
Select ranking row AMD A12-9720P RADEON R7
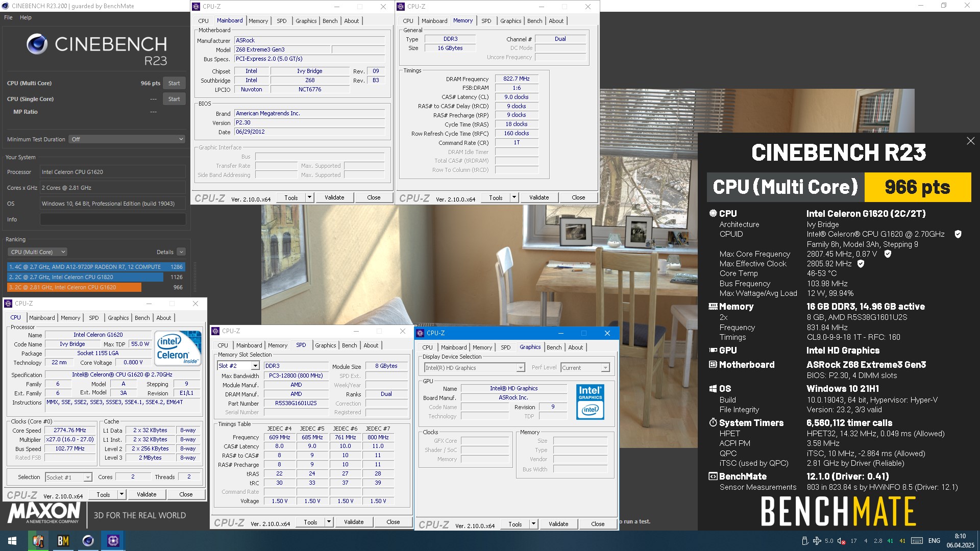pyautogui.click(x=96, y=267)
